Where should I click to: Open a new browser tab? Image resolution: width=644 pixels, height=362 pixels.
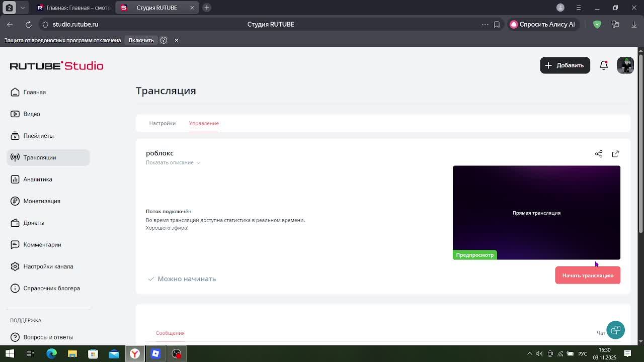[x=207, y=8]
